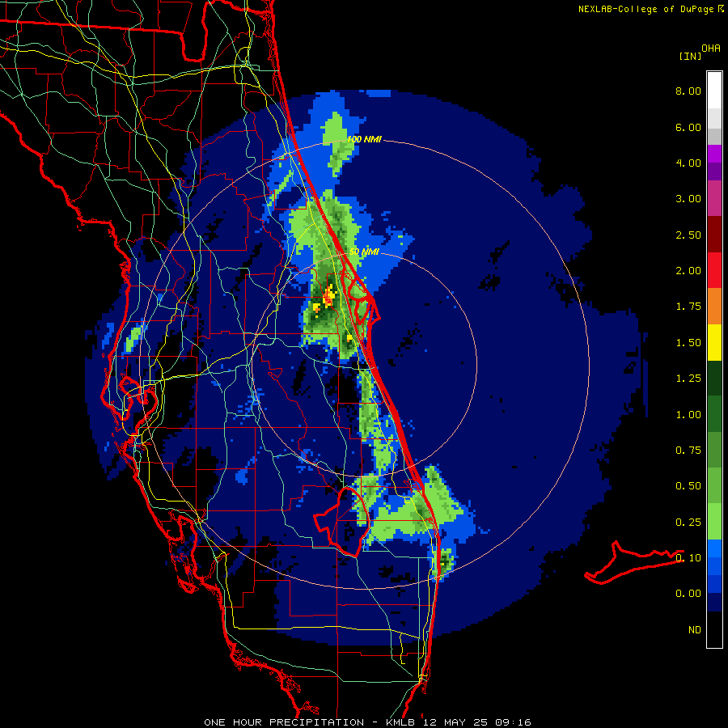
Task: Click the 0.00 legend value
Action: coord(688,594)
